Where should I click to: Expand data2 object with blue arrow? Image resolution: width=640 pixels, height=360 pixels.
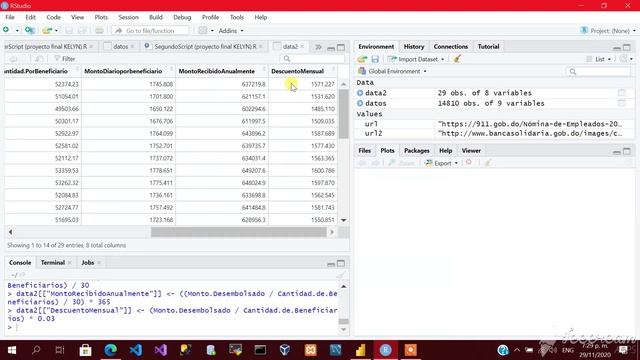tap(360, 93)
